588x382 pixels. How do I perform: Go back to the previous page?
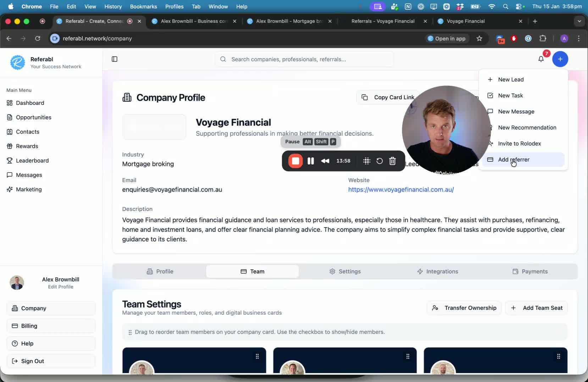(9, 38)
